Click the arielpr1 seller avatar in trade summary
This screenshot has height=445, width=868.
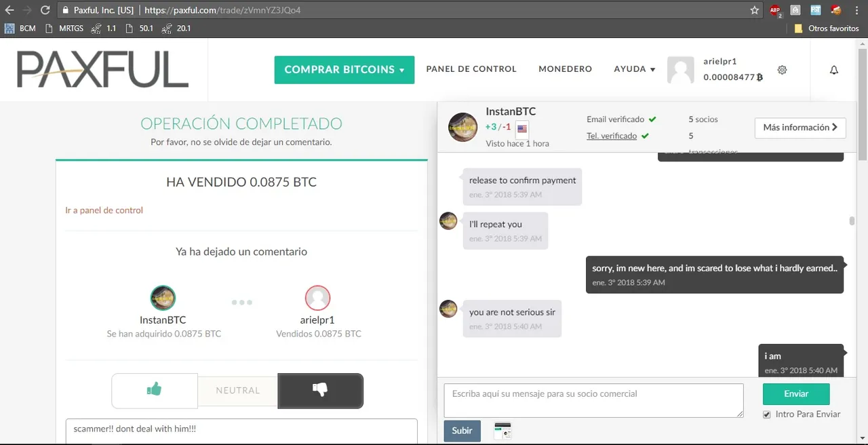pos(317,298)
